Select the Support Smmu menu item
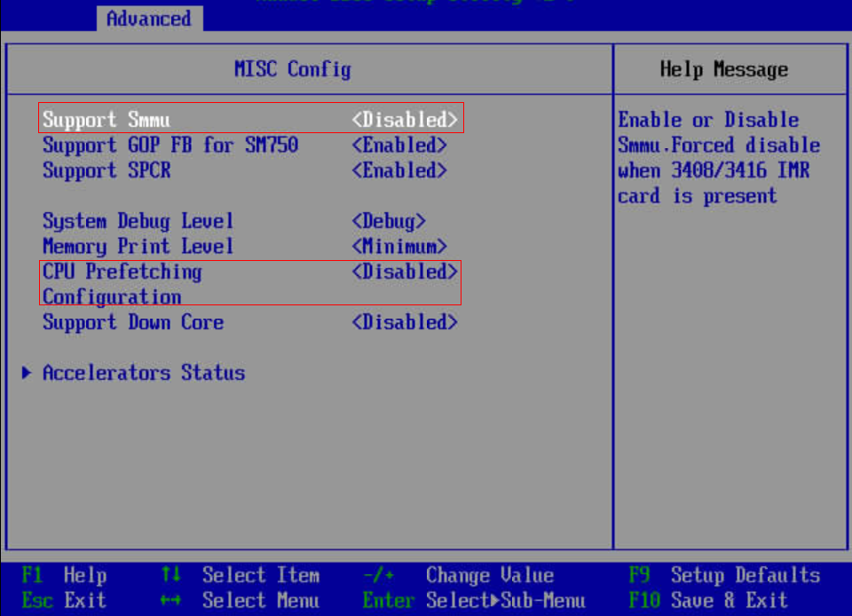The image size is (852, 616). point(106,120)
